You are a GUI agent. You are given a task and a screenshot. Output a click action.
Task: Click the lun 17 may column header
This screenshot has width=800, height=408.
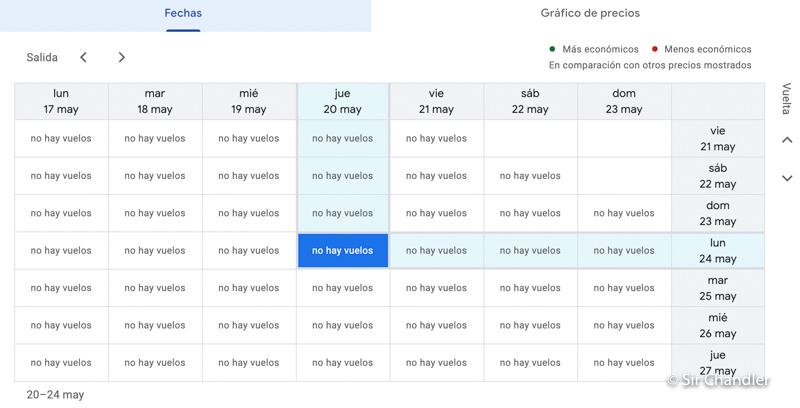(61, 101)
